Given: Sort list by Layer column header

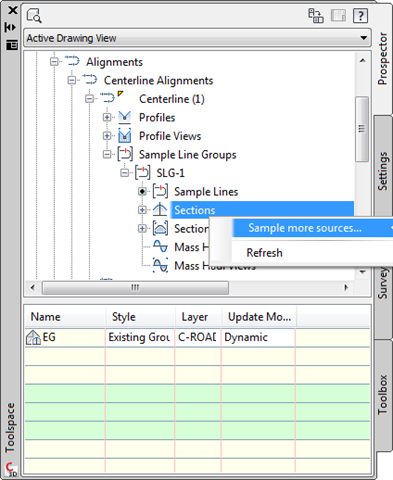Looking at the screenshot, I should 199,317.
